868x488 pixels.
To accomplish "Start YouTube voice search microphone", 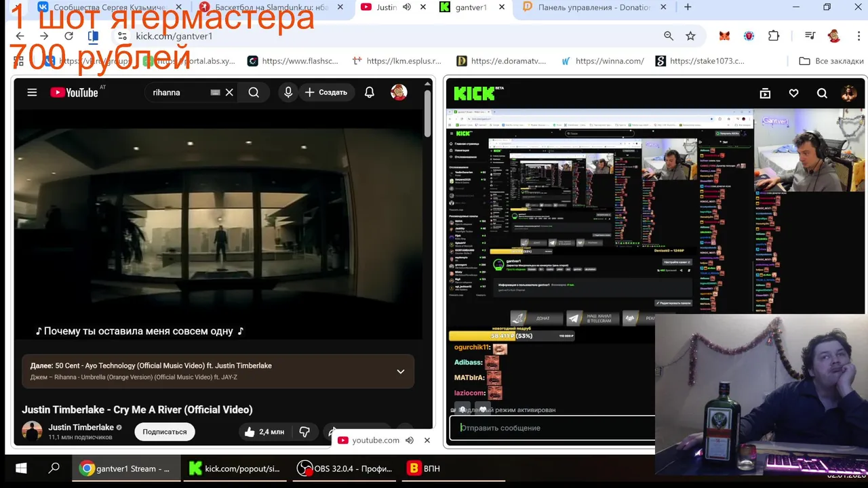I will [288, 92].
